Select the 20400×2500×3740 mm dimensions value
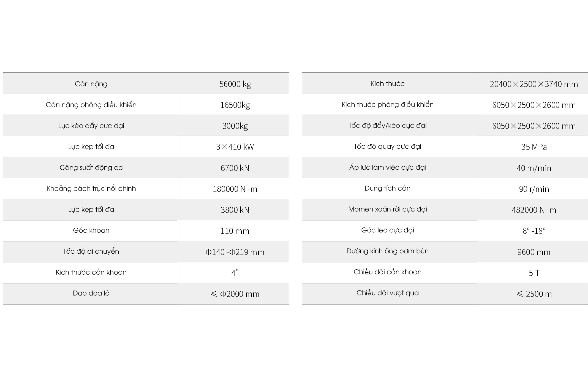This screenshot has height=377, width=588. click(533, 84)
